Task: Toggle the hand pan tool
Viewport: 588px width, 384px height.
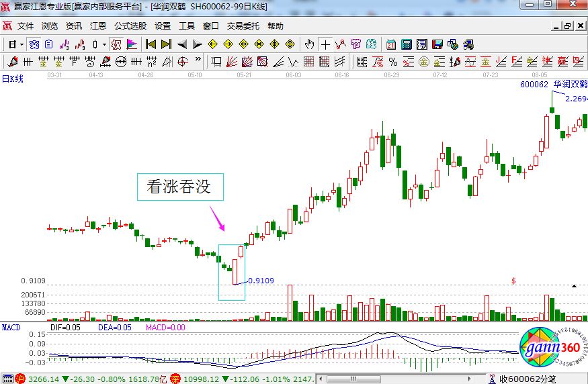Action: tap(309, 44)
